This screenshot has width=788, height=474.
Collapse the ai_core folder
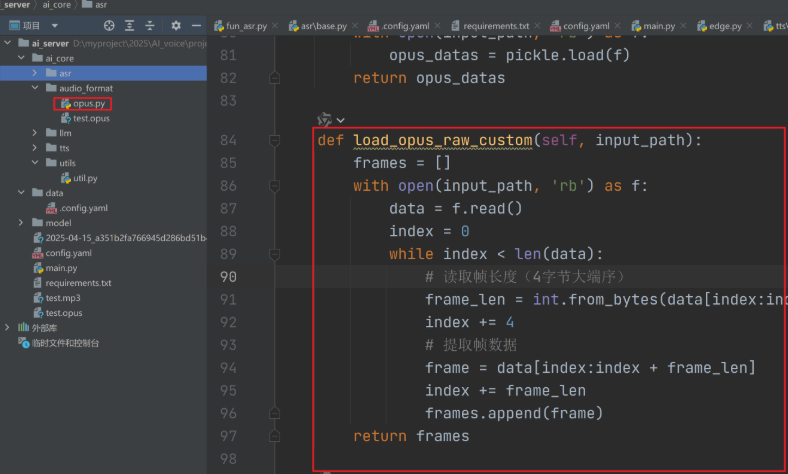[x=21, y=58]
